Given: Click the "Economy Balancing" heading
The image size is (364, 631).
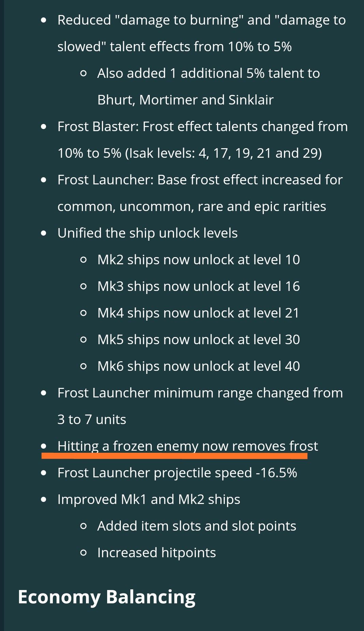Looking at the screenshot, I should 106,597.
